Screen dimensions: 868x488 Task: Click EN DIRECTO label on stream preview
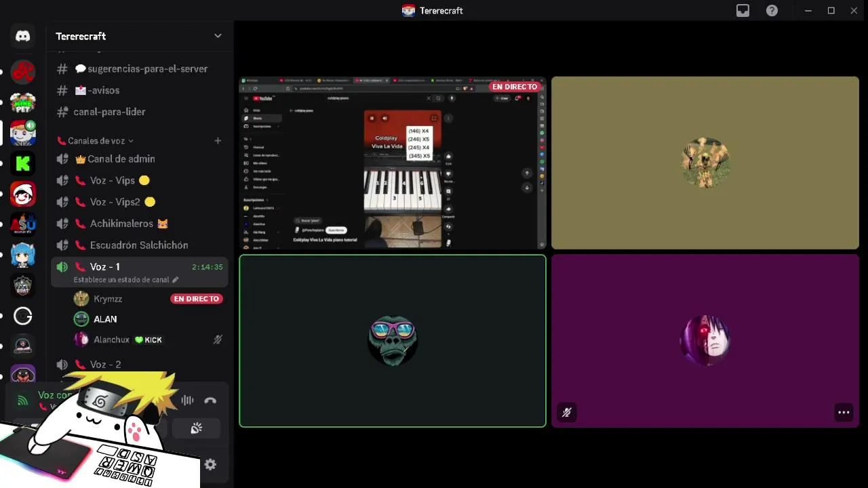(515, 87)
